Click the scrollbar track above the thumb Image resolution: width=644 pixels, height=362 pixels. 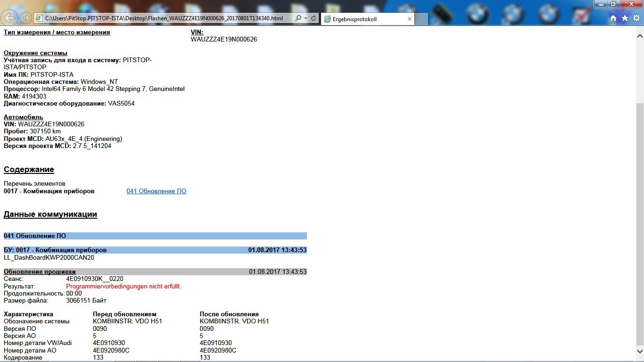[x=640, y=71]
